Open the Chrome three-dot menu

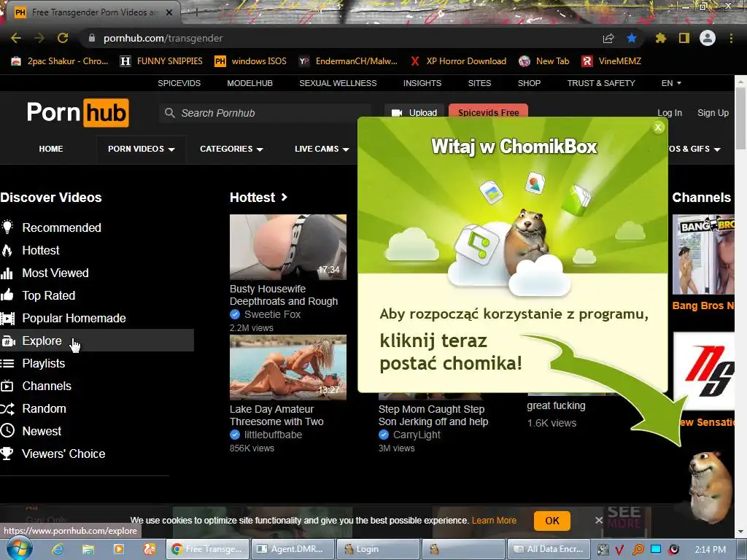point(731,38)
